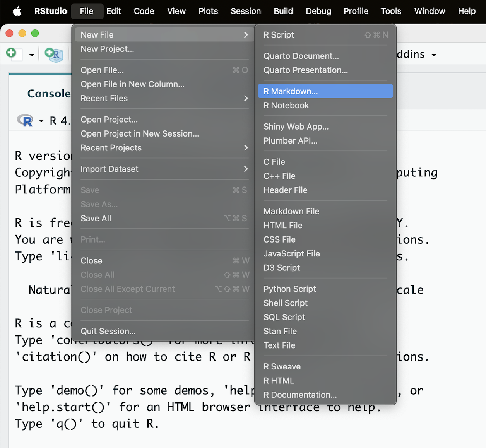Select JavaScript File option
Screen dimensions: 486x448
click(x=325, y=253)
